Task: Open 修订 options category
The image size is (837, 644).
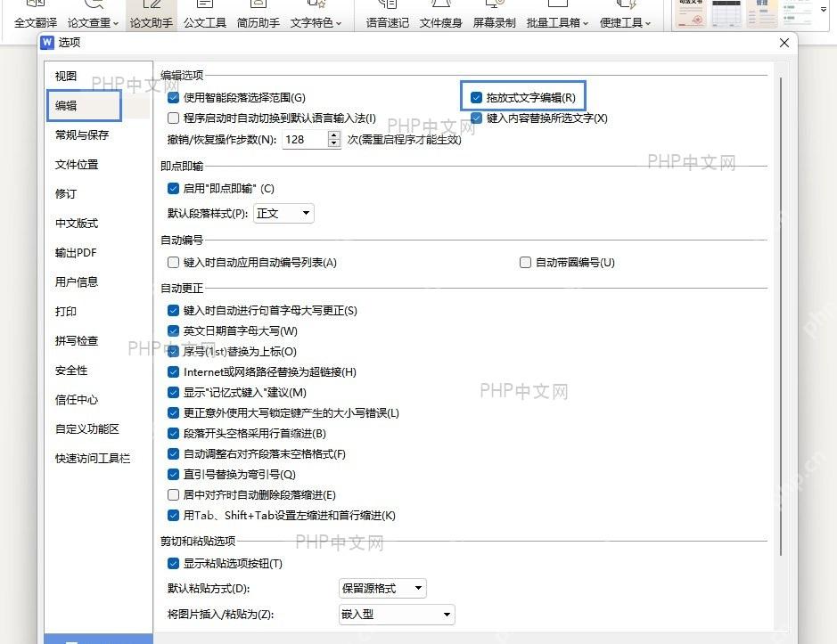Action: [x=66, y=193]
